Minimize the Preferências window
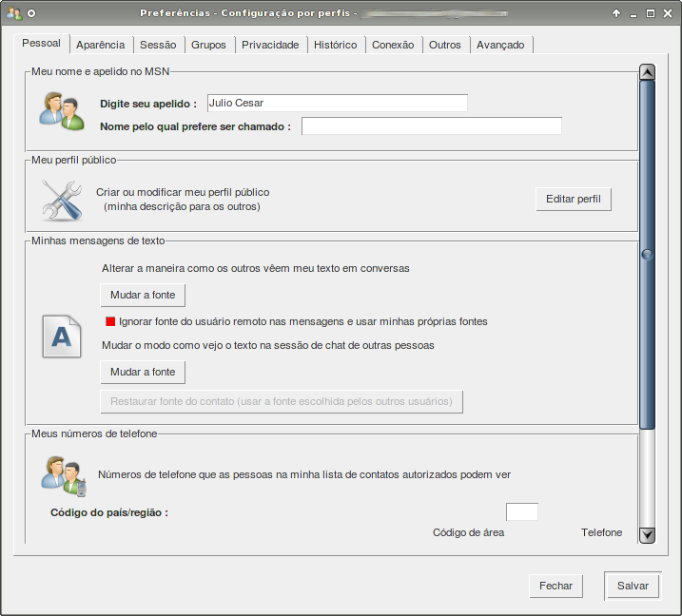Image resolution: width=682 pixels, height=616 pixels. click(633, 13)
